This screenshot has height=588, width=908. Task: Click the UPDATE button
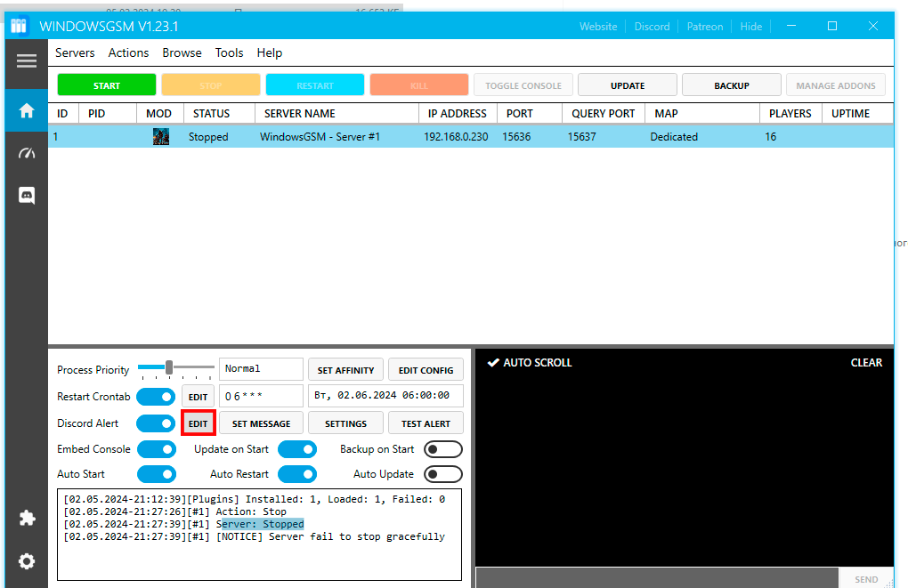(x=628, y=85)
